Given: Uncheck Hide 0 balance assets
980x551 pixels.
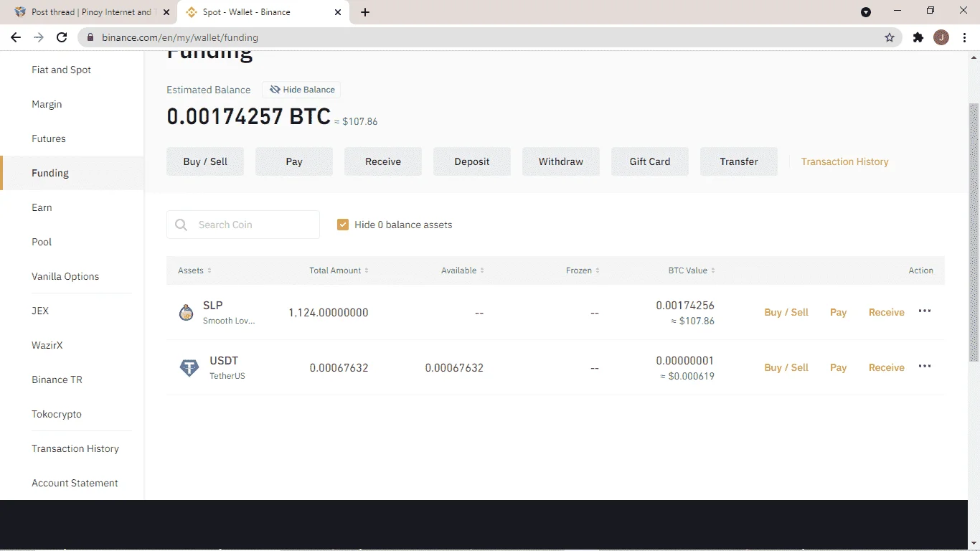Looking at the screenshot, I should click(343, 225).
